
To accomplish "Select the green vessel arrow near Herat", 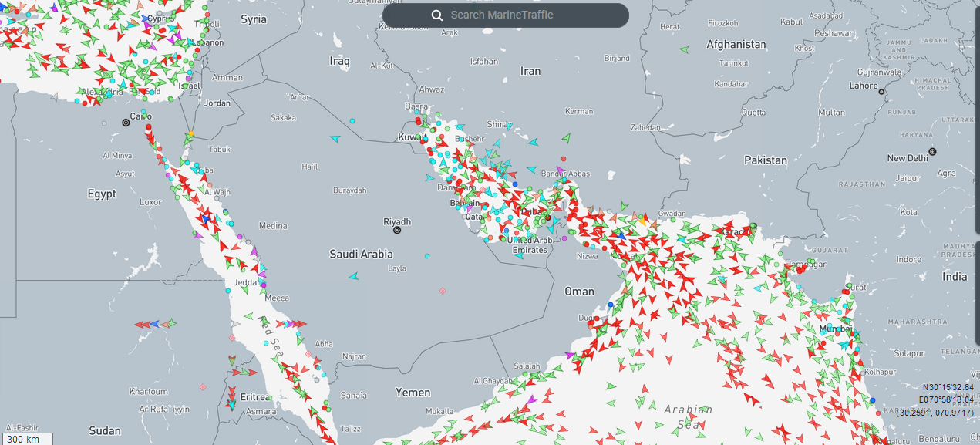I will coord(684,49).
